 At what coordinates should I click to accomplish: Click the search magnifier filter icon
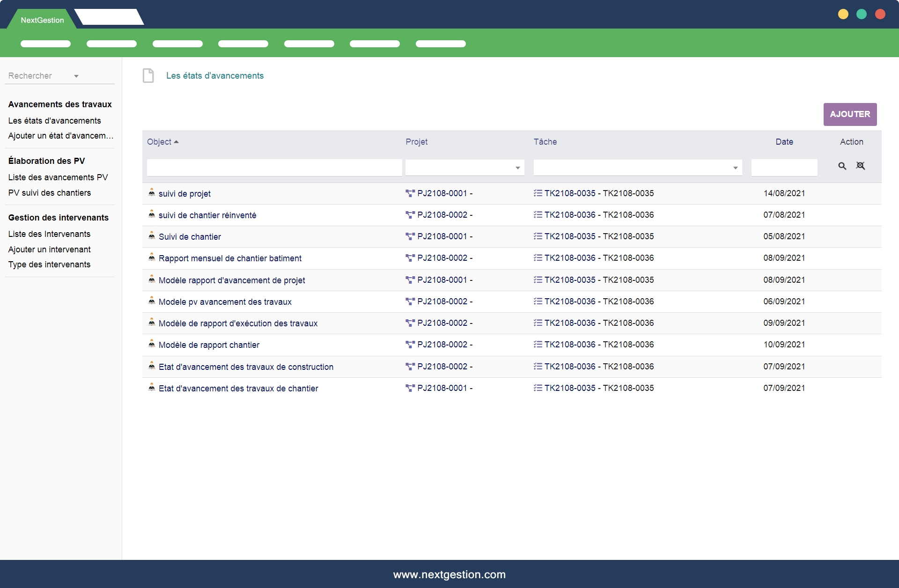coord(842,166)
